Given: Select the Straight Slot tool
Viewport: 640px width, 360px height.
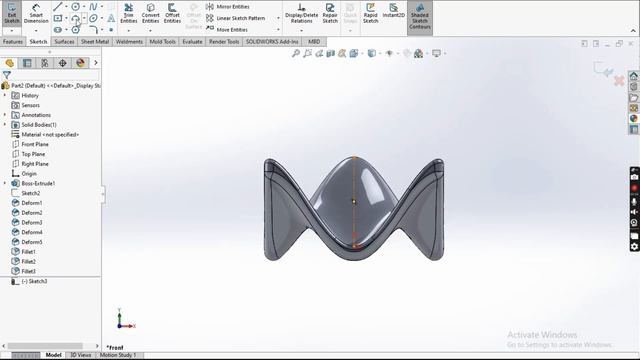Looking at the screenshot, I should tap(58, 30).
